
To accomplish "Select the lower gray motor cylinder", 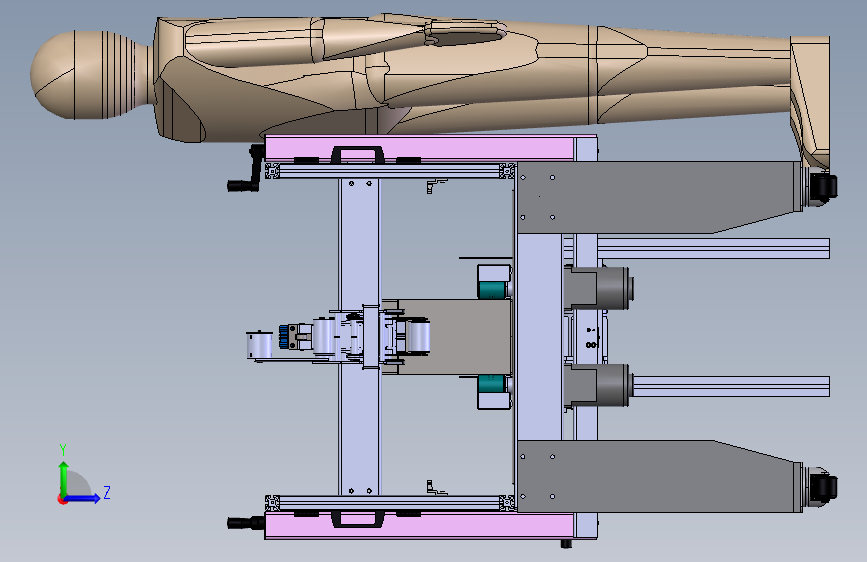I will click(614, 386).
